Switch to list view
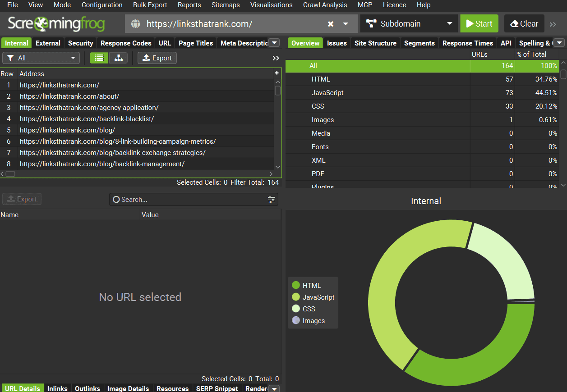The image size is (567, 392). pyautogui.click(x=99, y=58)
